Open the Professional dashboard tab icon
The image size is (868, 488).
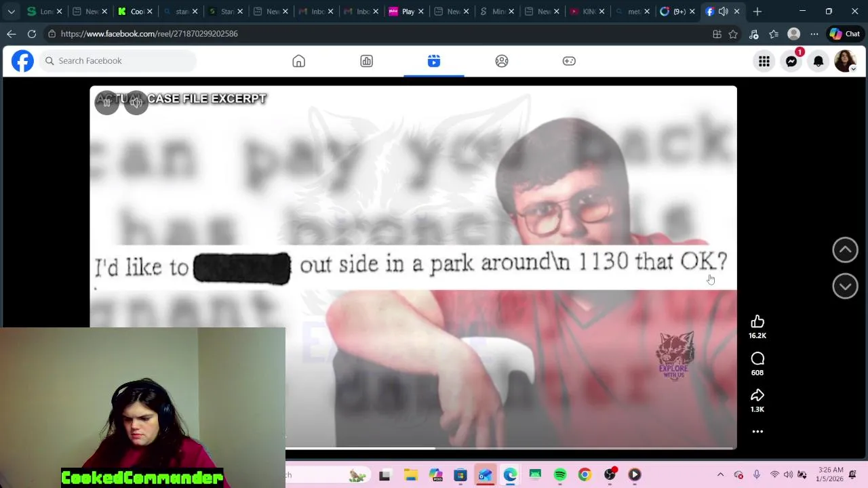click(366, 61)
